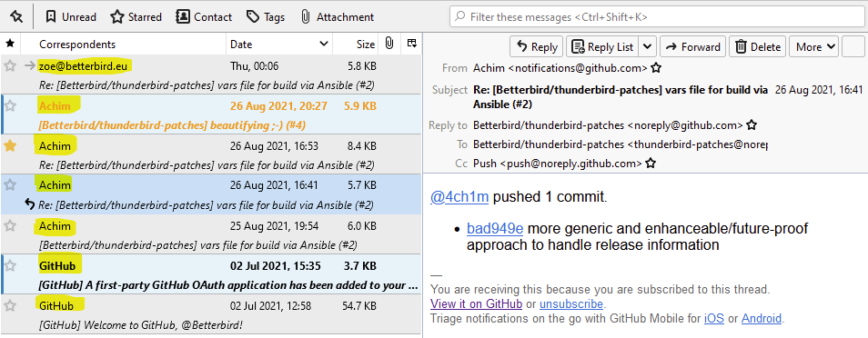Image resolution: width=868 pixels, height=338 pixels.
Task: Enable the Tags filter
Action: (266, 17)
